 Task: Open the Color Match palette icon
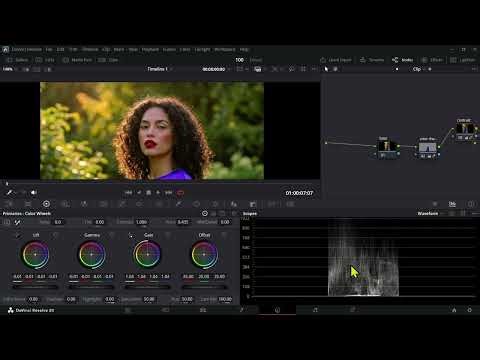pos(28,204)
